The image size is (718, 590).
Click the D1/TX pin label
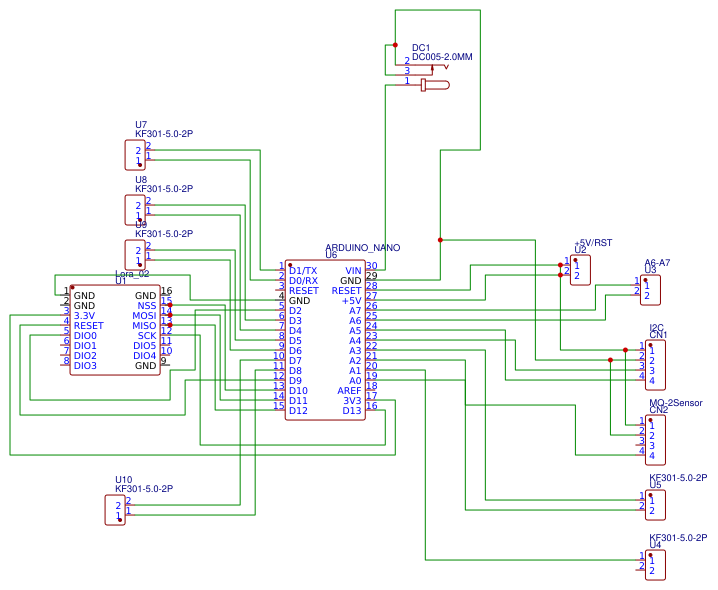pos(303,271)
